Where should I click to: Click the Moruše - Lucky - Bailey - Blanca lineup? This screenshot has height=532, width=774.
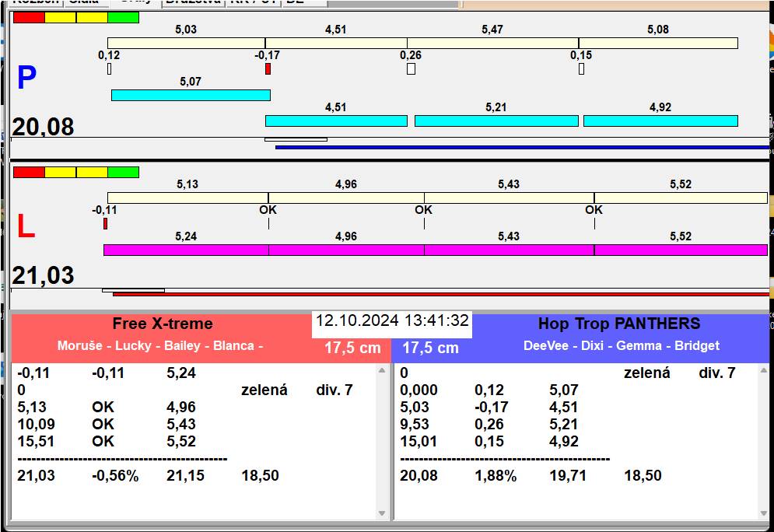click(x=160, y=345)
